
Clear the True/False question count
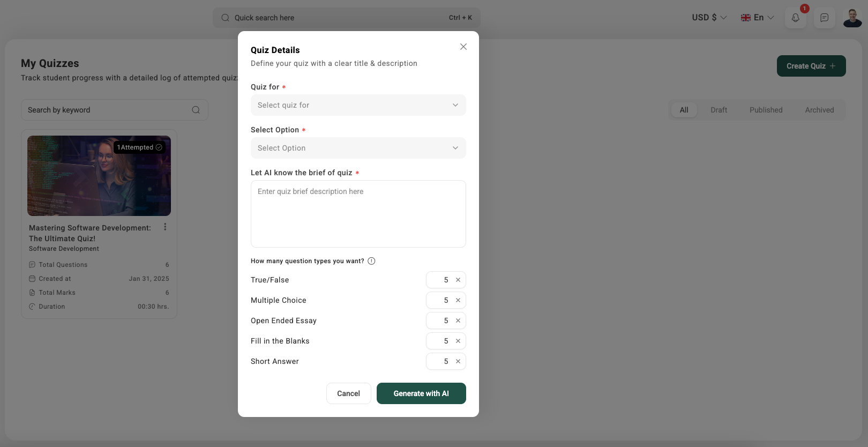click(x=458, y=280)
